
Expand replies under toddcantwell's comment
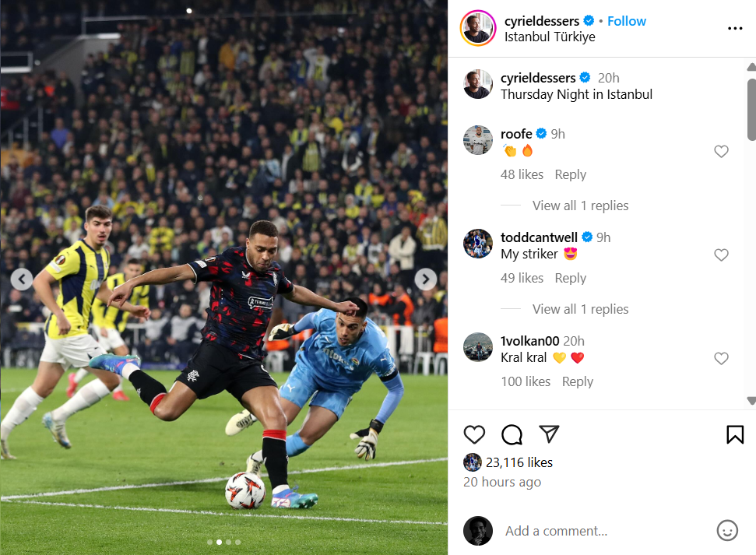[x=580, y=309]
